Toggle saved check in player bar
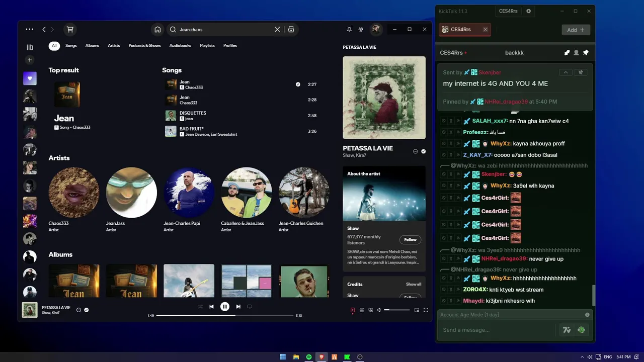This screenshot has width=644, height=362. coord(87,310)
